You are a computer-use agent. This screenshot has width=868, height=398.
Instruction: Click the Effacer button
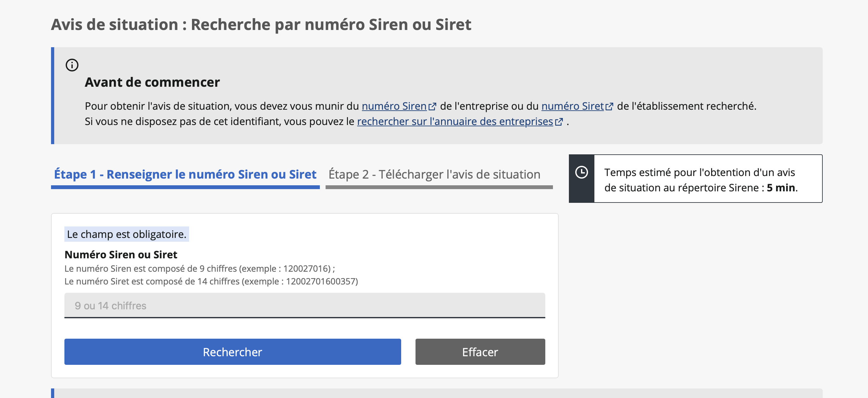pyautogui.click(x=480, y=352)
